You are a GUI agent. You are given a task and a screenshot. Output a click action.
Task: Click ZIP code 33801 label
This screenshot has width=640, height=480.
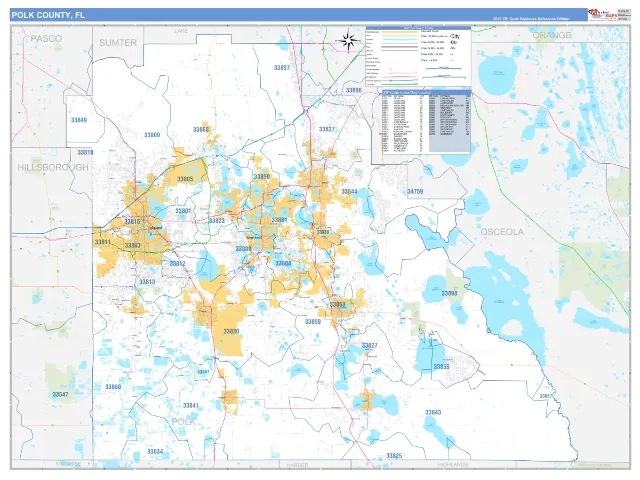[183, 211]
